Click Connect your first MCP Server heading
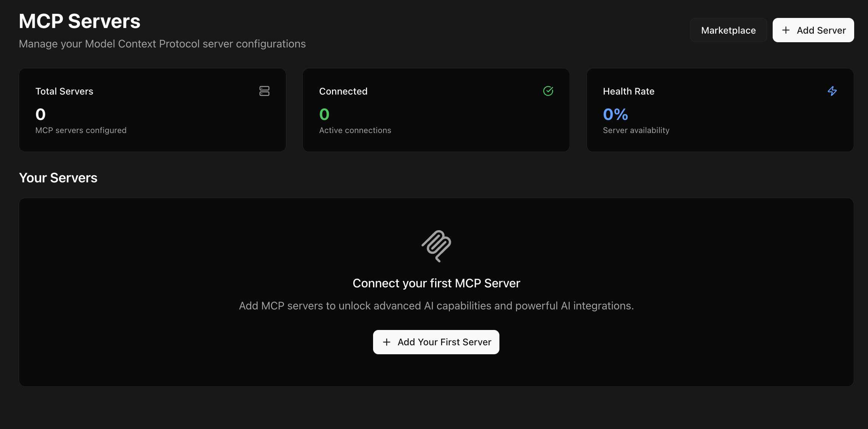Image resolution: width=868 pixels, height=429 pixels. 436,283
